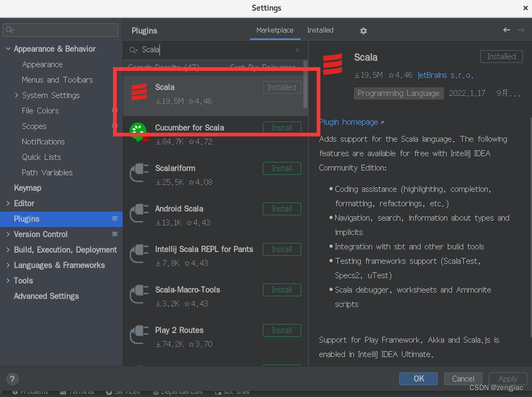Click the Scala plugin logo in results
This screenshot has width=532, height=397.
139,92
